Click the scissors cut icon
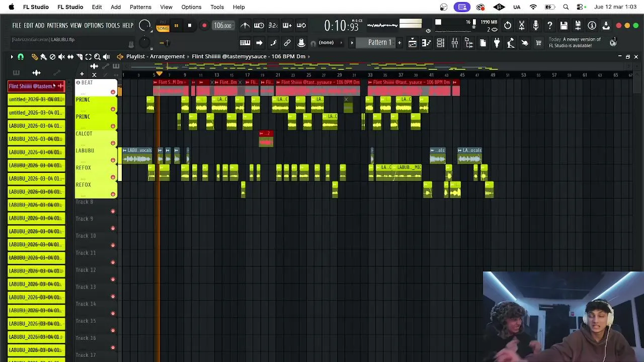 (x=522, y=25)
